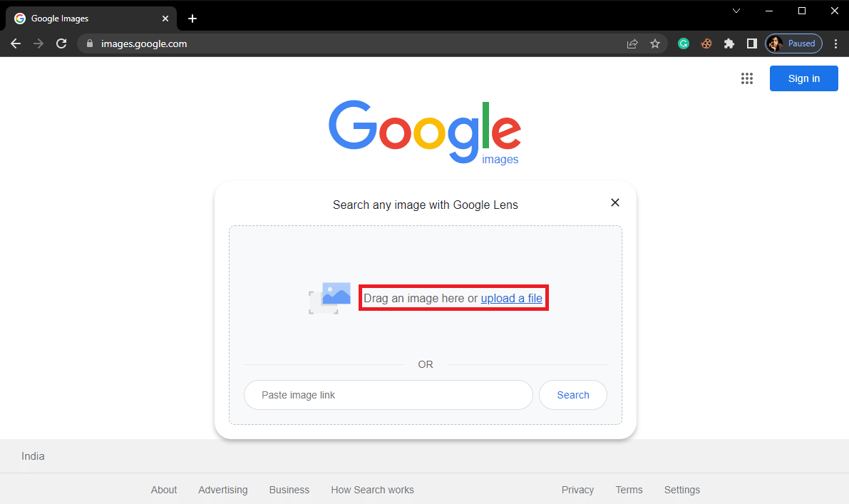The height and width of the screenshot is (504, 849).
Task: Open Chrome three-dot menu
Action: click(835, 44)
